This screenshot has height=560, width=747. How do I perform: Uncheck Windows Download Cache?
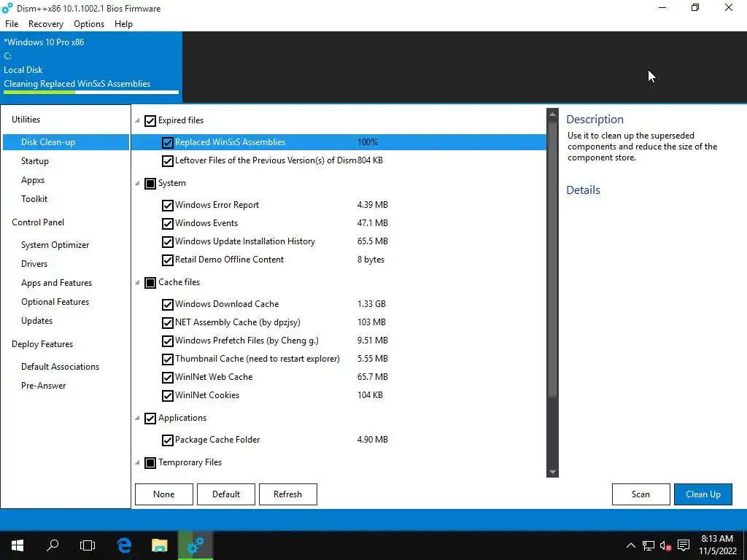tap(167, 304)
